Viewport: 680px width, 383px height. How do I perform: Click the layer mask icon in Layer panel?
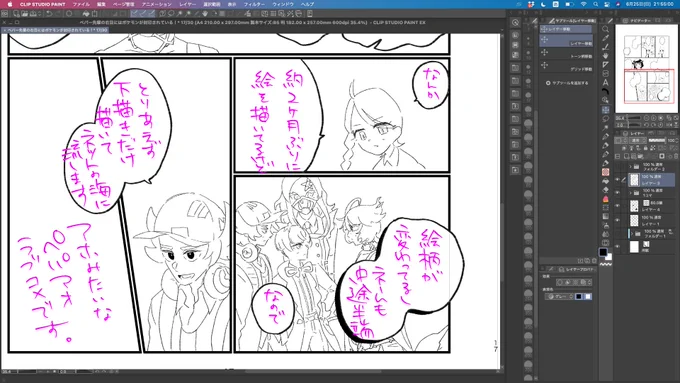[x=662, y=156]
